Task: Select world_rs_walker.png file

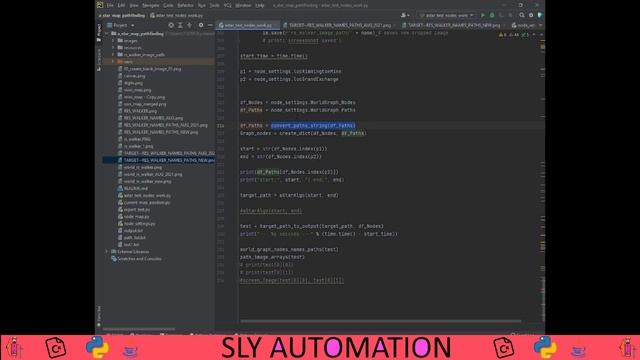Action: click(x=142, y=167)
